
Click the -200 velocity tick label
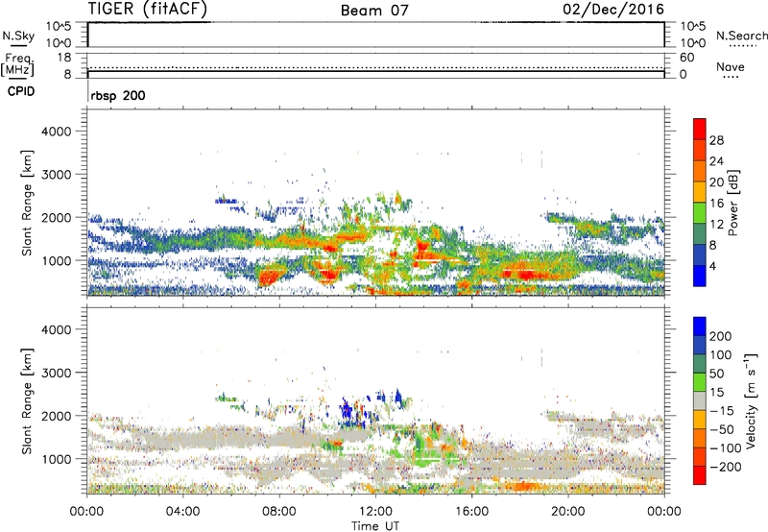click(x=725, y=467)
